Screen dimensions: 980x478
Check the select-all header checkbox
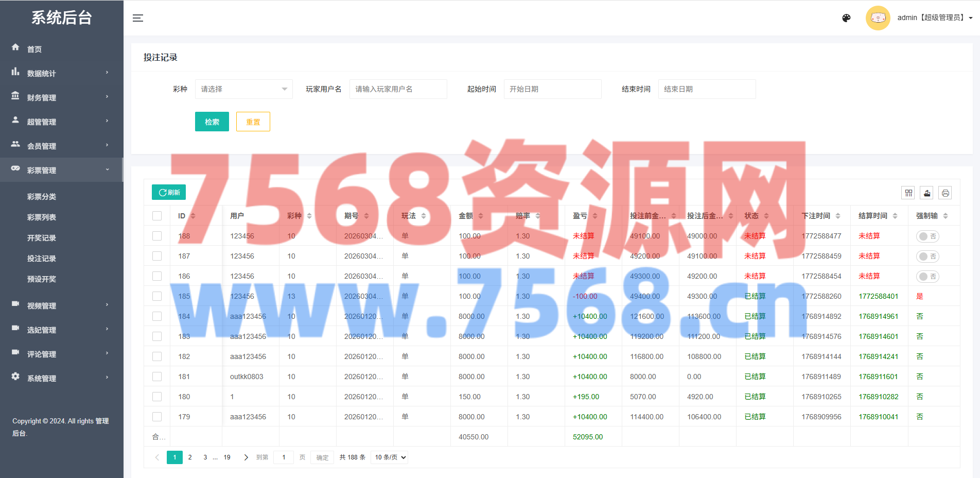pyautogui.click(x=157, y=216)
